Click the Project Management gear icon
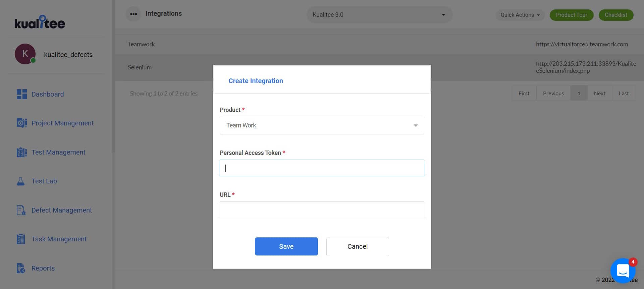The image size is (644, 289). 21,123
